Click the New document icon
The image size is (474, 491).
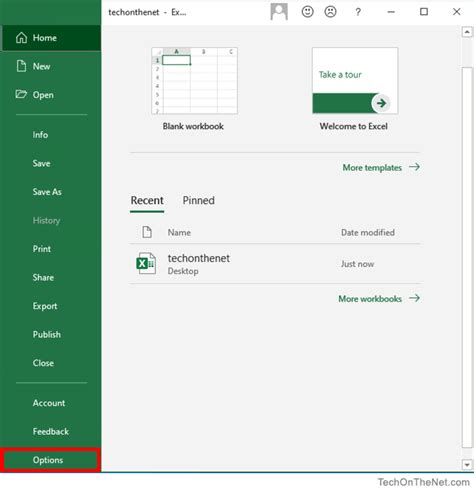[x=21, y=66]
